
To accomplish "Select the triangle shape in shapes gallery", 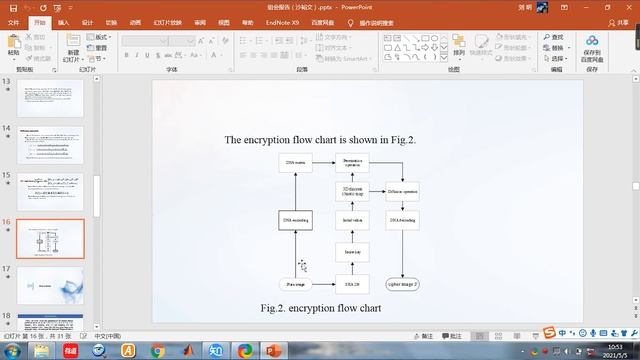I will click(x=397, y=48).
